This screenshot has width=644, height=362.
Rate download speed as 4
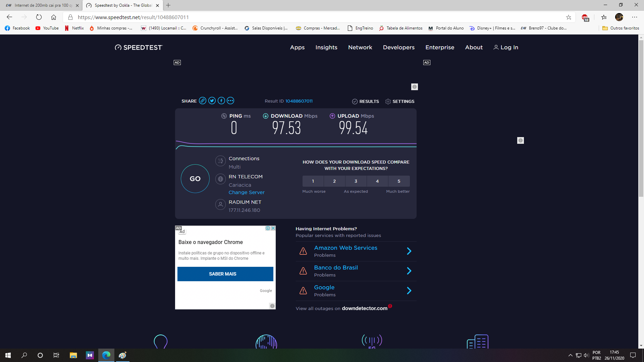tap(377, 181)
